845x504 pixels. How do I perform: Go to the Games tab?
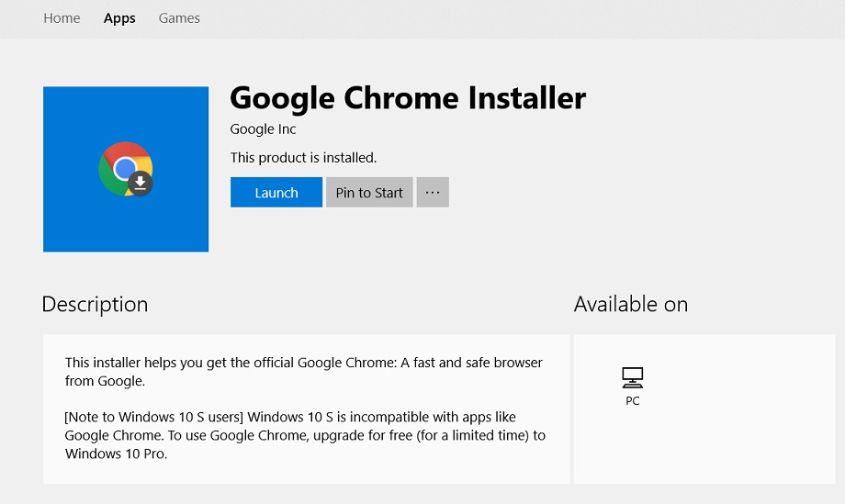(x=179, y=18)
